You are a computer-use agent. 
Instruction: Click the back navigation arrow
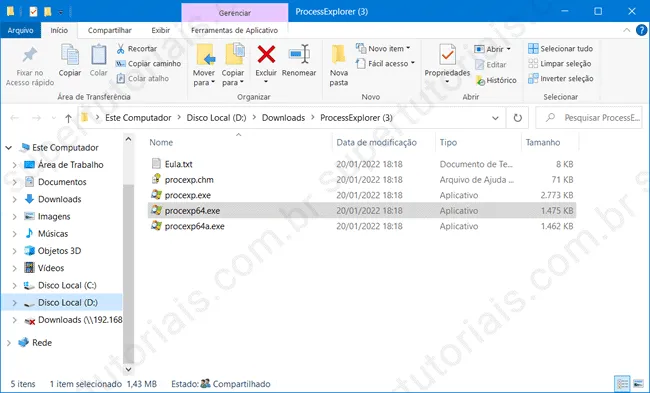point(15,118)
